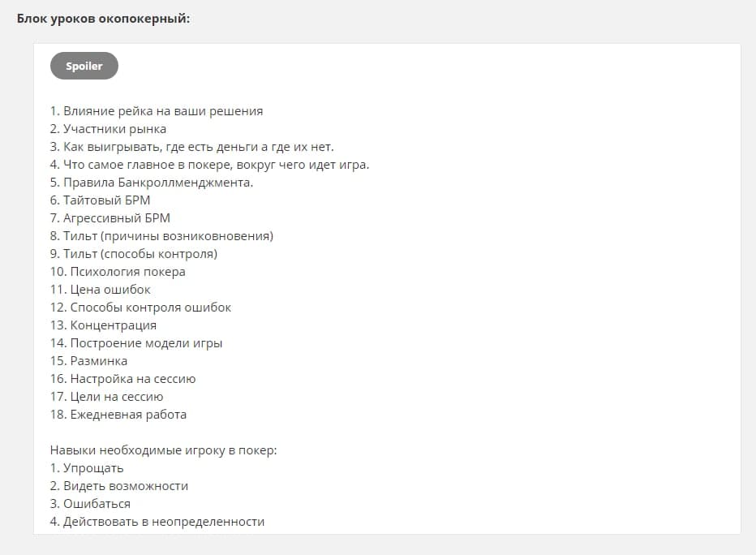Collapse the Spoiler button
This screenshot has width=756, height=555.
click(84, 66)
